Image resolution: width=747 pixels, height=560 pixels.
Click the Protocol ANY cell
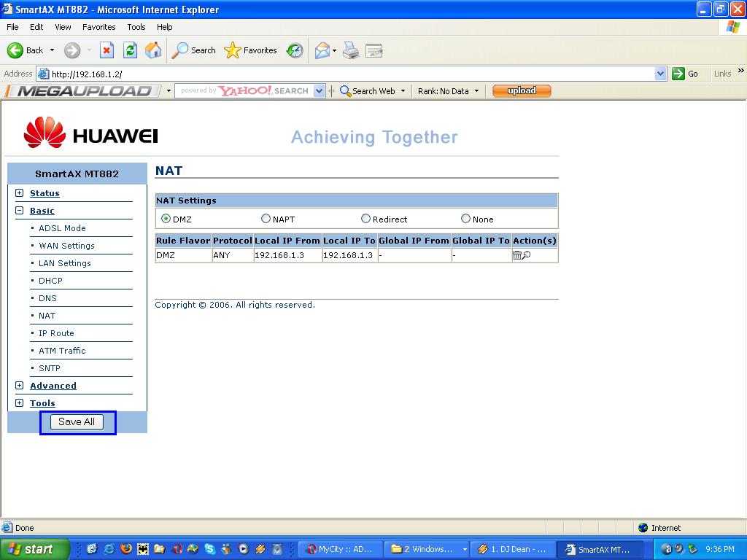233,255
